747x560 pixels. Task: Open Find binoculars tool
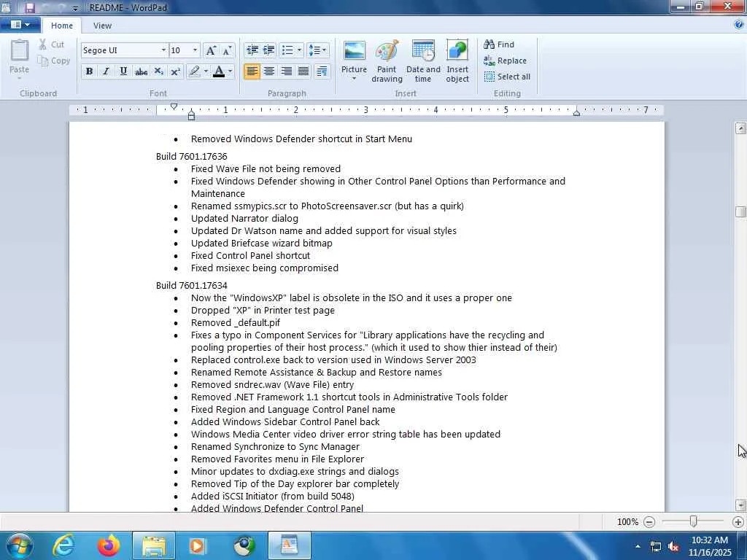499,44
